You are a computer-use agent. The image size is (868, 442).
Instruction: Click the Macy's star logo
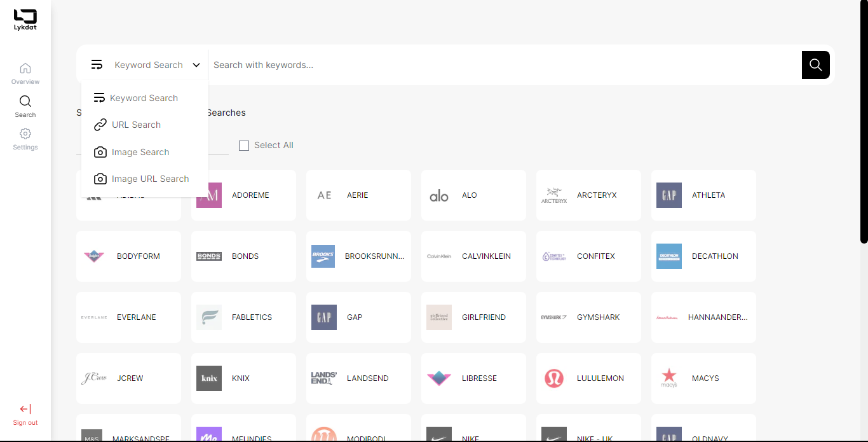coord(669,378)
